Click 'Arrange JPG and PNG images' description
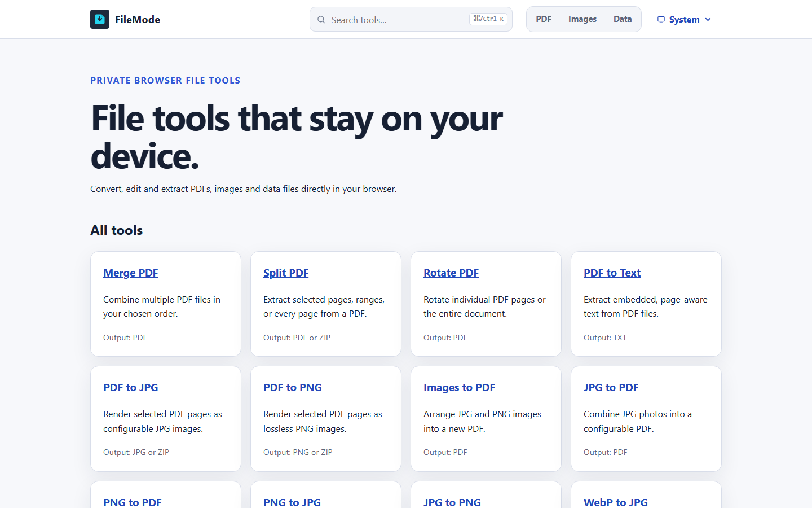The image size is (812, 508). coord(482,421)
